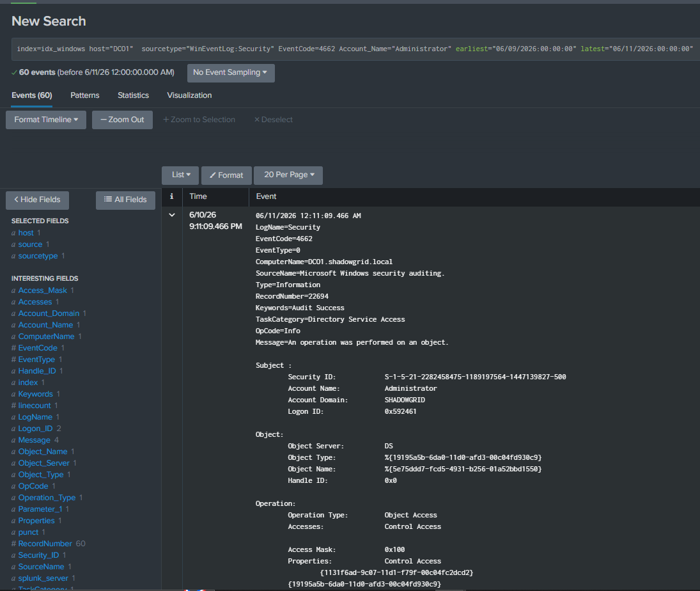Open the Object_Server field
The width and height of the screenshot is (700, 591).
click(x=43, y=463)
